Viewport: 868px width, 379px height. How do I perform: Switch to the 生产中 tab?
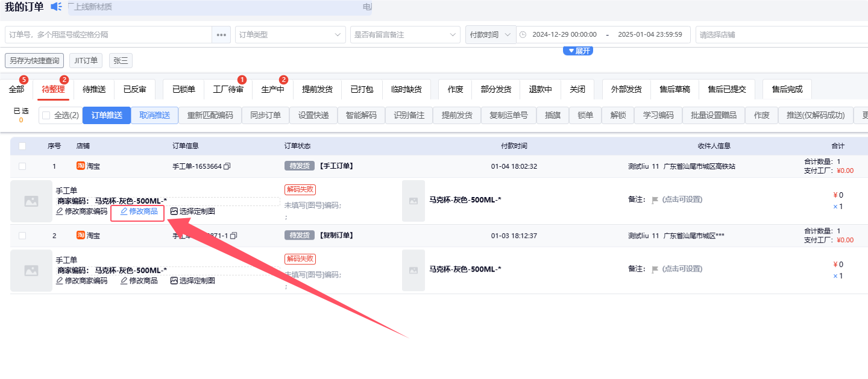coord(272,89)
